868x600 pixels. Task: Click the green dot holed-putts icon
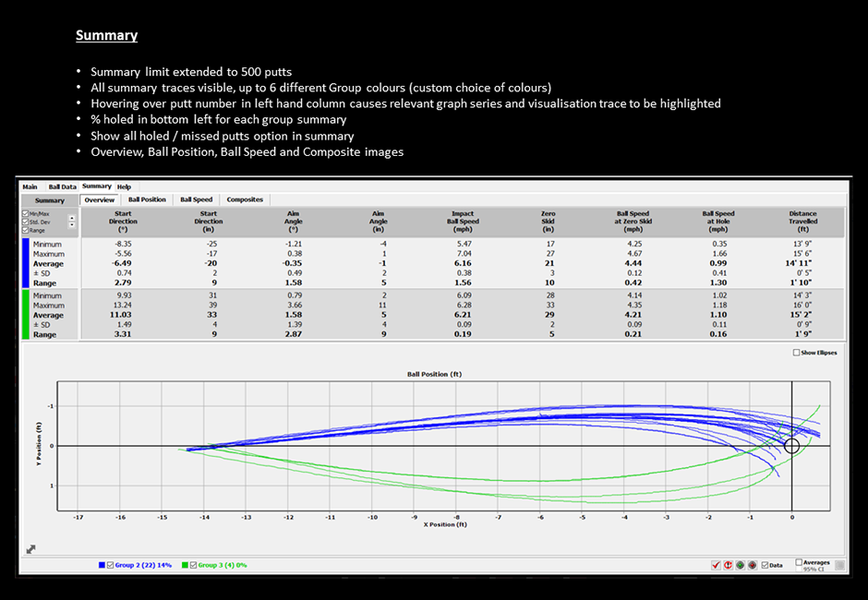(x=740, y=565)
